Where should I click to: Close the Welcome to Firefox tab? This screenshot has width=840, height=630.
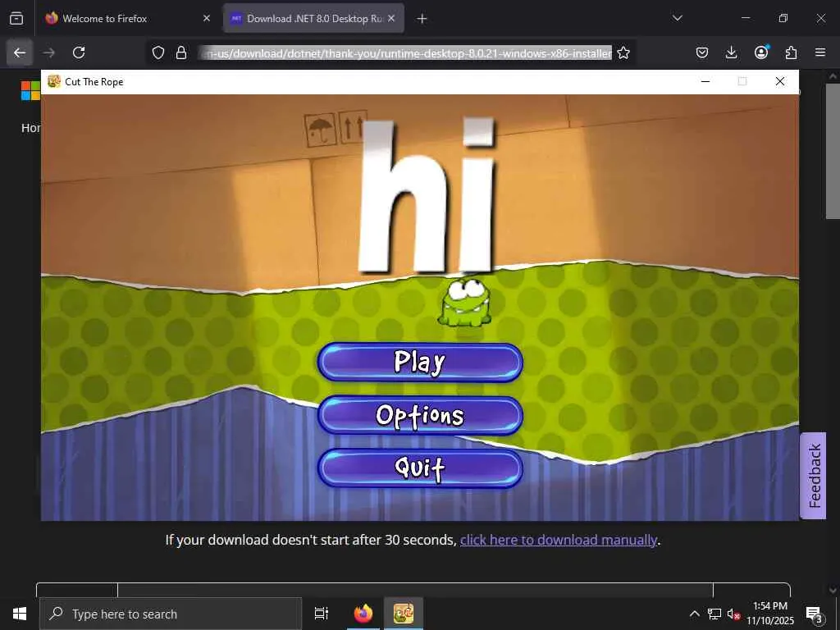207,19
